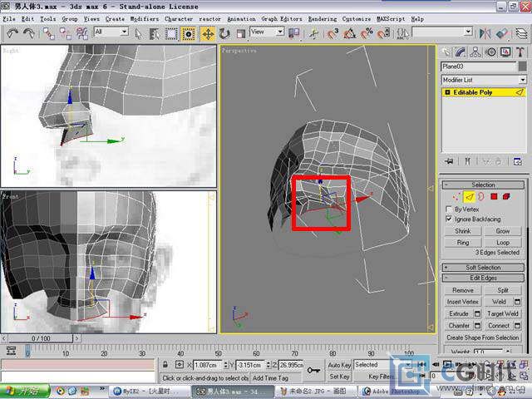Click the Remove edges button
Screen dimensions: 532x399
click(x=463, y=290)
